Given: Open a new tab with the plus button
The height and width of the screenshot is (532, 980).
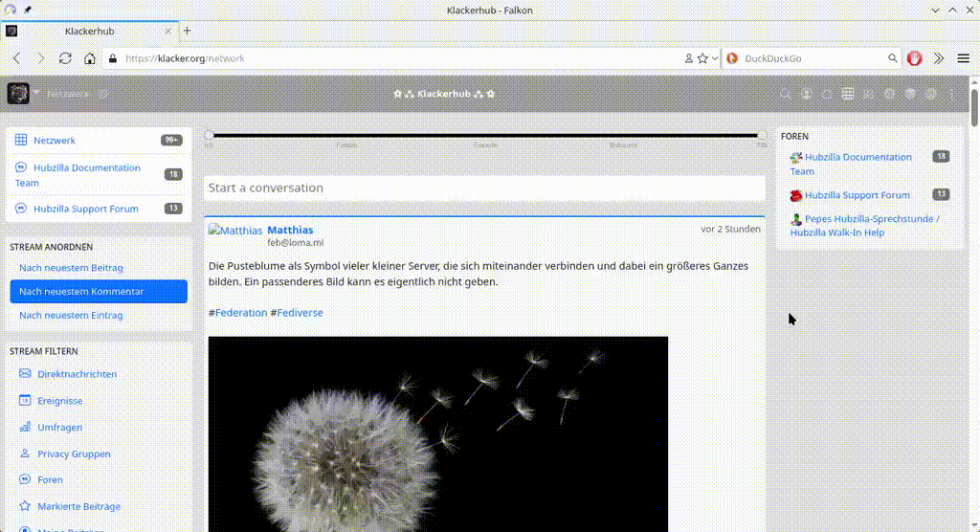Looking at the screenshot, I should point(187,31).
